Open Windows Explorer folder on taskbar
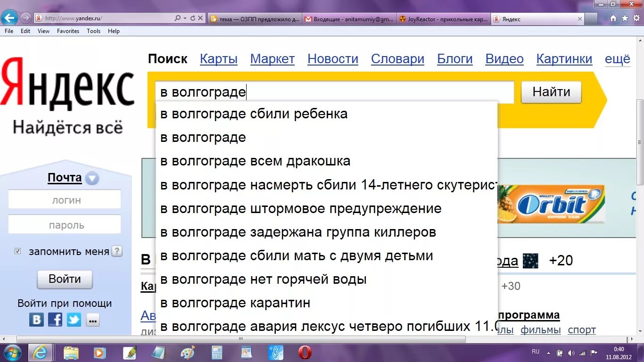The image size is (644, 362). [x=71, y=353]
